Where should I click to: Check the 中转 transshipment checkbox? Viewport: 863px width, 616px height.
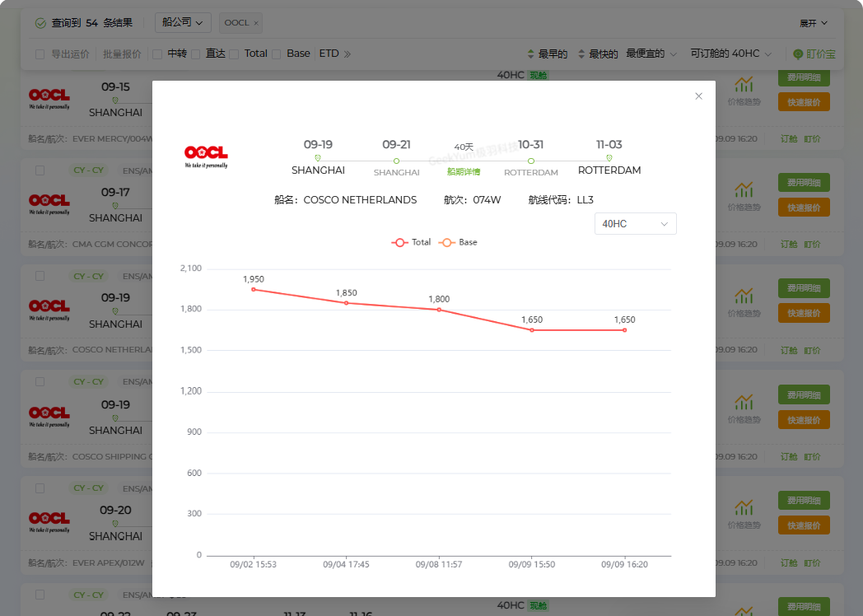(157, 54)
